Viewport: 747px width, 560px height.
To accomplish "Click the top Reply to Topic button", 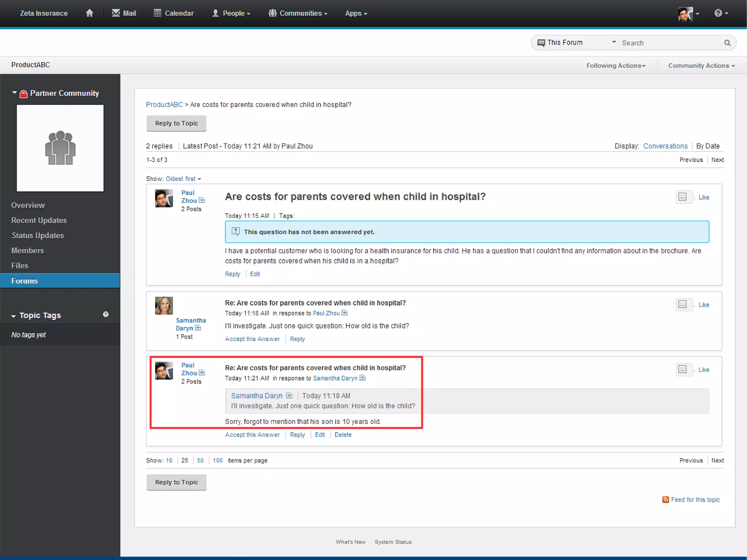I will tap(176, 123).
